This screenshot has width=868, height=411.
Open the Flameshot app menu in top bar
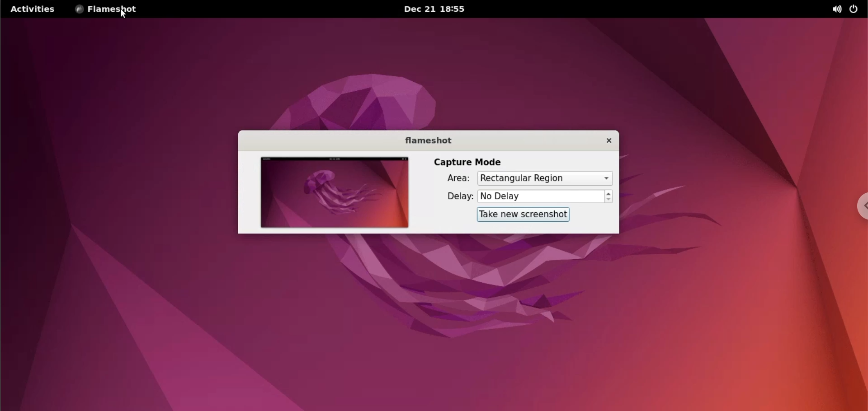(111, 9)
